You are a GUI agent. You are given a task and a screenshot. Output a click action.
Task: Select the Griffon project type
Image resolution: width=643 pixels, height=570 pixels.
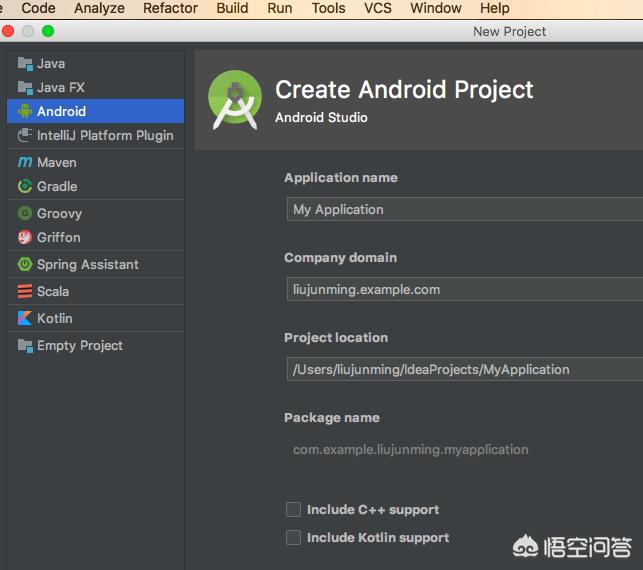pyautogui.click(x=96, y=237)
